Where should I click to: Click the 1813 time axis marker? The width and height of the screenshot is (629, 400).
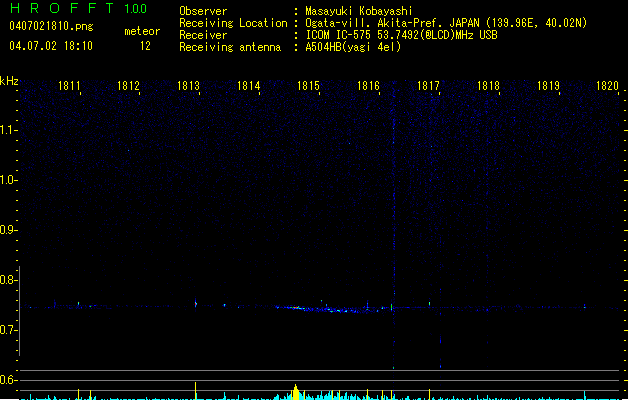pos(189,85)
